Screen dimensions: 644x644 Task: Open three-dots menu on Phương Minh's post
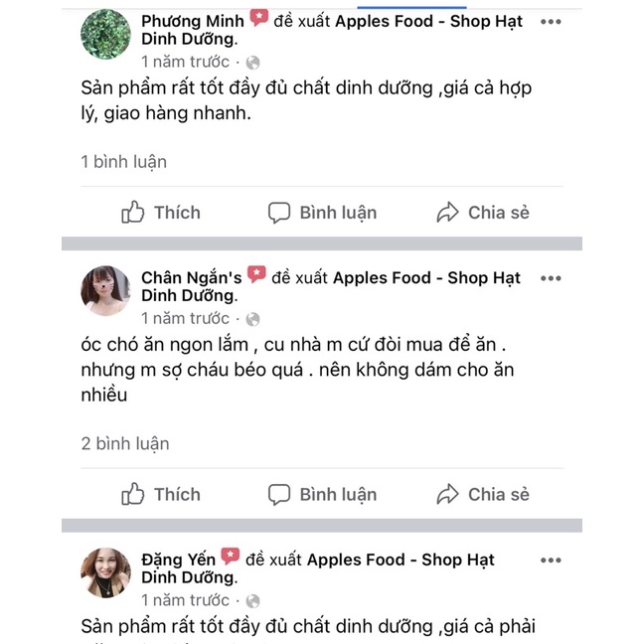point(551,22)
